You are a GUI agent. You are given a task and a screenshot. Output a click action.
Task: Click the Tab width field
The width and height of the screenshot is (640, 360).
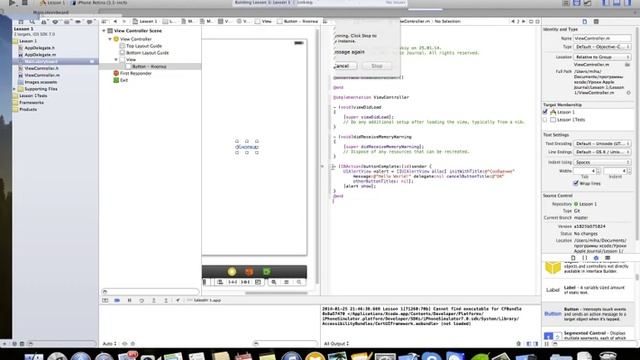point(584,171)
